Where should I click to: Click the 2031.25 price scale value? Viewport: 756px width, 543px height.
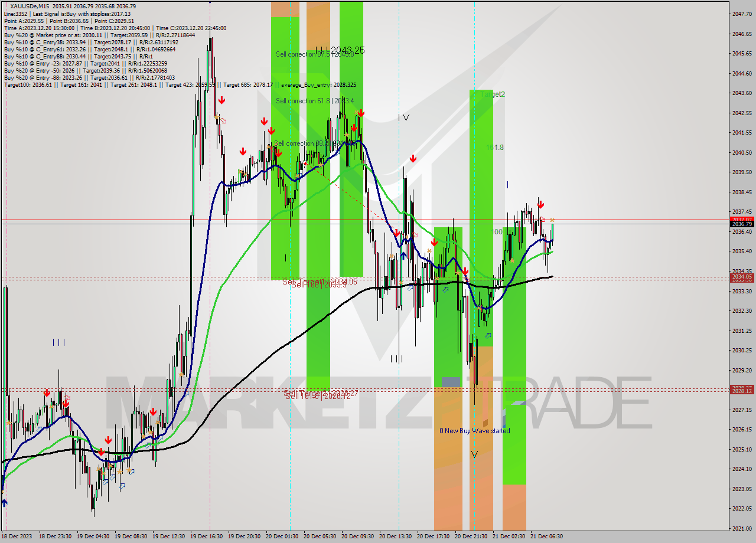click(742, 331)
